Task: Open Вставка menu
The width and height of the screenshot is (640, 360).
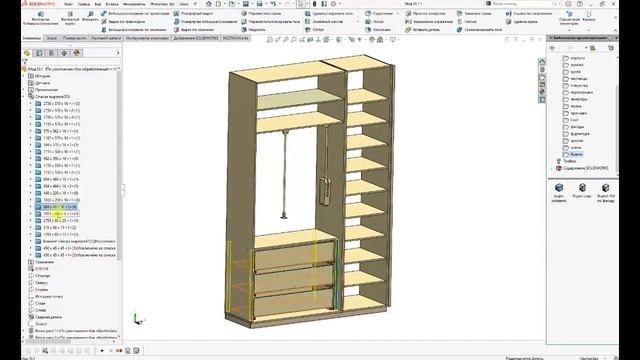Action: click(x=112, y=4)
